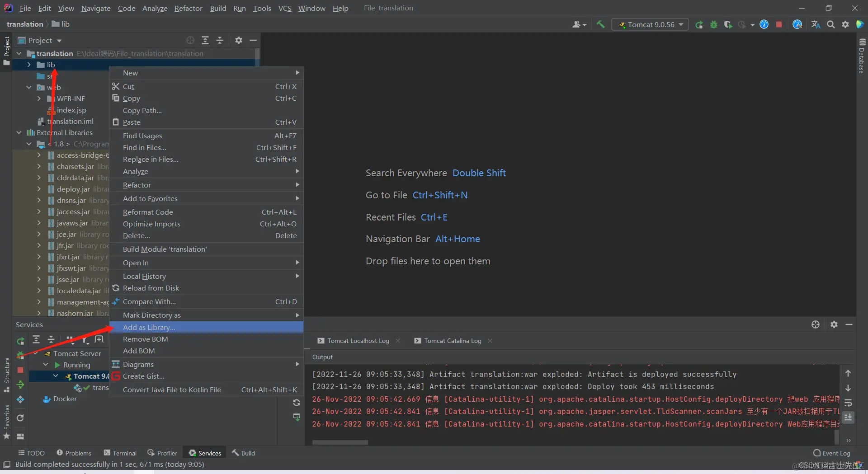
Task: Click the green Debug bug icon in toolbar
Action: pos(714,25)
